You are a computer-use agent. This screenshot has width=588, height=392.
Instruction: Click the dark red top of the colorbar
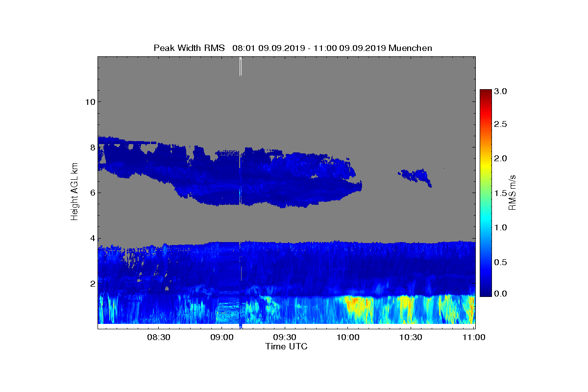486,93
